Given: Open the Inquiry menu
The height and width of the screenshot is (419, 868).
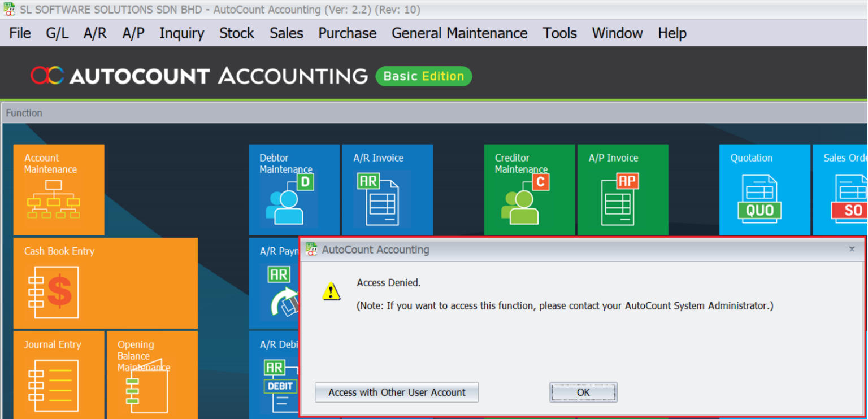Looking at the screenshot, I should pyautogui.click(x=181, y=33).
